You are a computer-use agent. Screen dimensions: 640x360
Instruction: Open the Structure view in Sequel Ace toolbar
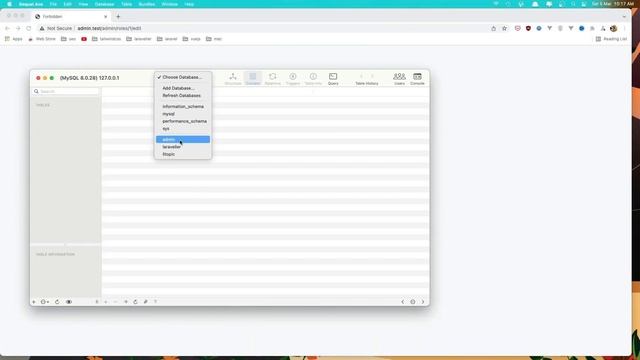pyautogui.click(x=233, y=79)
